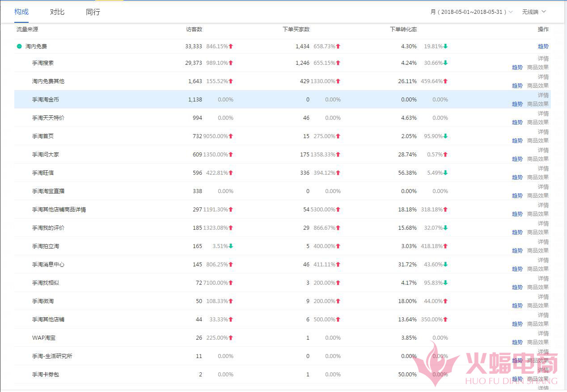Open 趋势 for 手淘其他店铺商品详情
Screen dimensions: 567x392
point(517,214)
